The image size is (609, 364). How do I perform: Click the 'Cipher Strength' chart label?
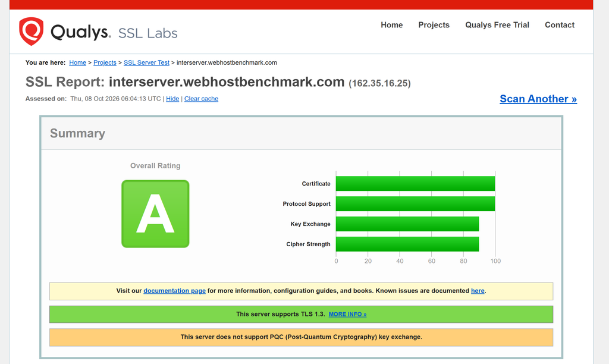(309, 244)
